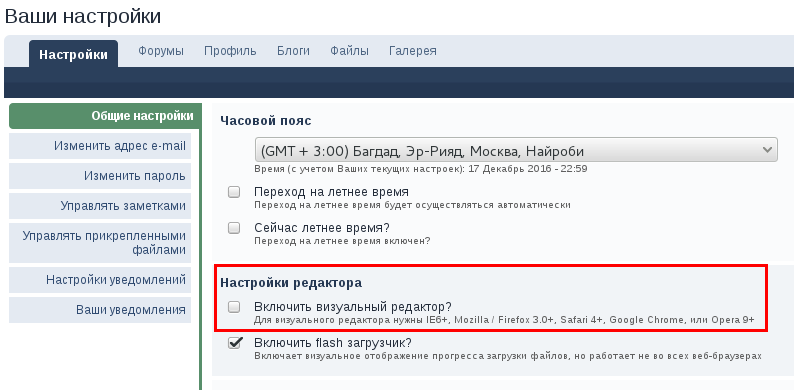This screenshot has height=390, width=797.
Task: Switch to the Галерея tab
Action: (413, 51)
